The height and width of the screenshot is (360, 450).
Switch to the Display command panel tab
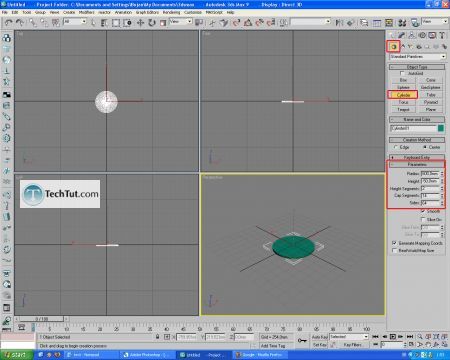pyautogui.click(x=432, y=35)
